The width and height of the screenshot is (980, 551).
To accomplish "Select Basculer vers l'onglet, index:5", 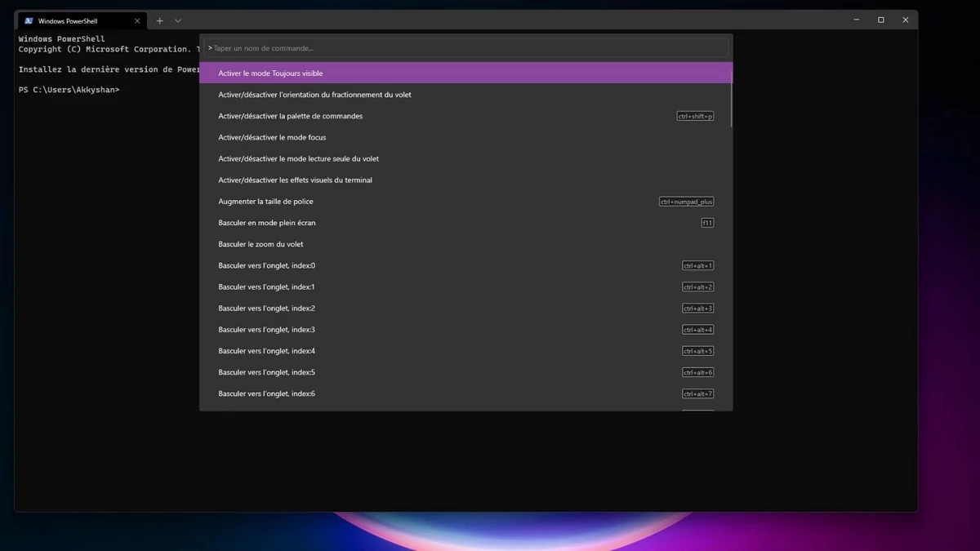I will point(465,372).
